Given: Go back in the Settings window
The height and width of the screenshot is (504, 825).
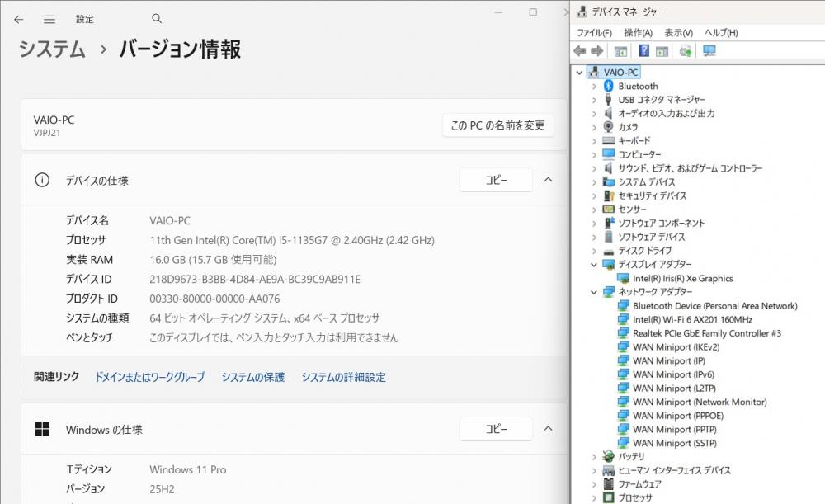Looking at the screenshot, I should point(19,20).
